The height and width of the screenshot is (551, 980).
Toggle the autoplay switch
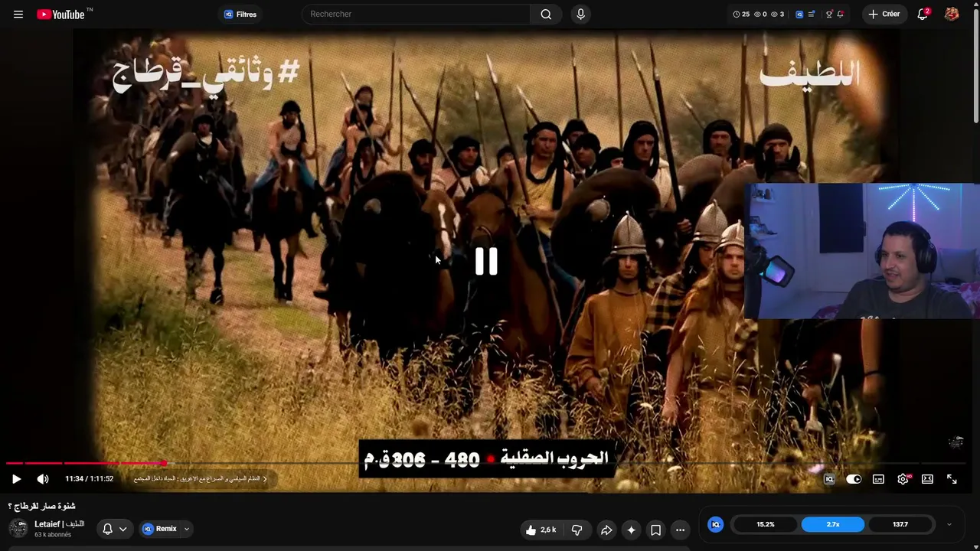854,479
